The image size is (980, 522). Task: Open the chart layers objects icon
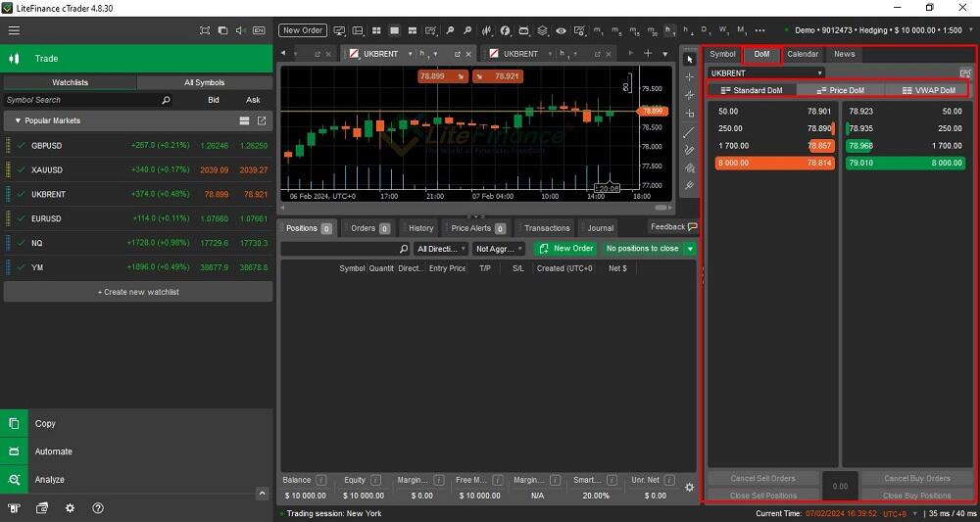click(x=542, y=30)
